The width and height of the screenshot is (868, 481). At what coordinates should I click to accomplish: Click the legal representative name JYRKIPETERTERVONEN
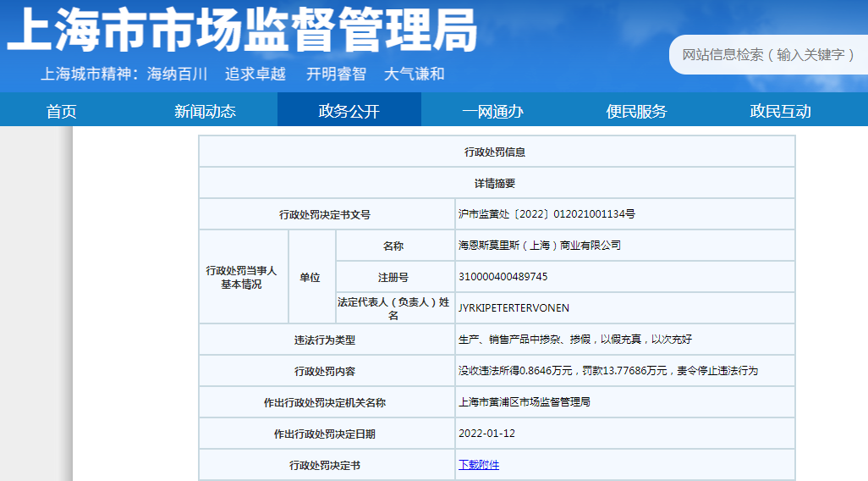click(x=514, y=308)
